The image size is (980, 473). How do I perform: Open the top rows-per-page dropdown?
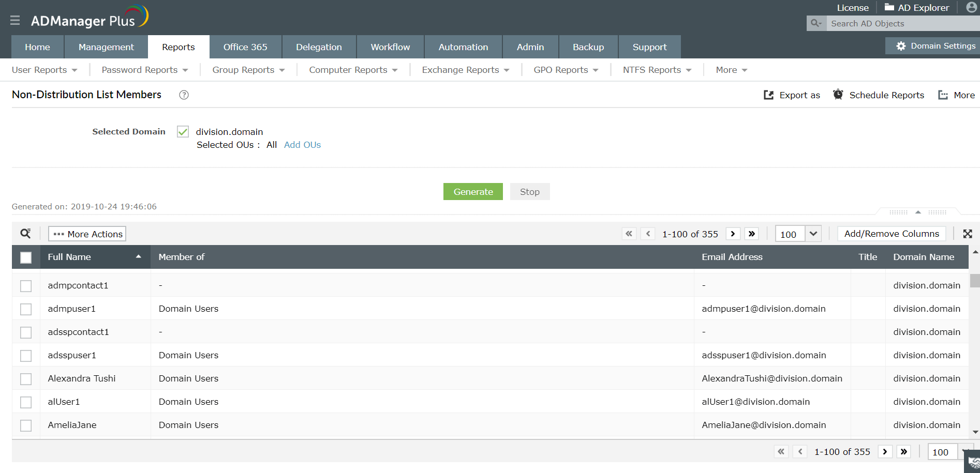coord(813,234)
